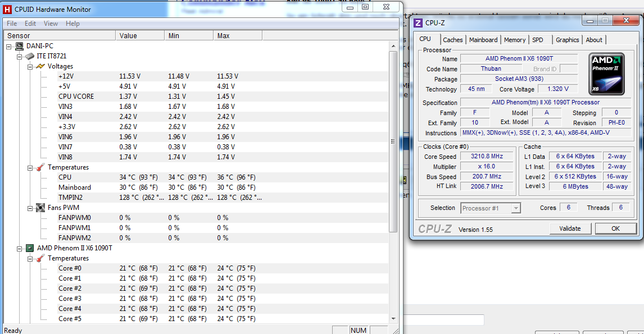The height and width of the screenshot is (334, 644).
Task: Click the Core Voltage value 1.320 V
Action: (x=558, y=89)
